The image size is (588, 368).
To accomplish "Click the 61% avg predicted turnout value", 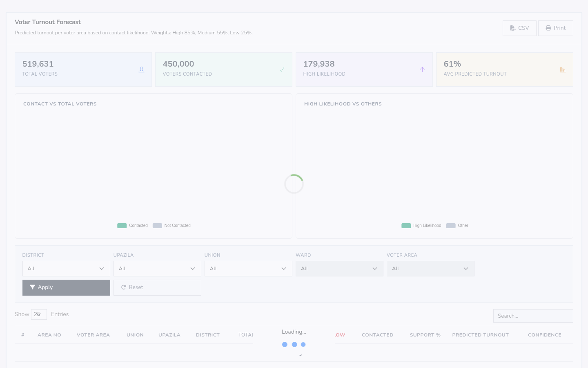I will tap(452, 64).
